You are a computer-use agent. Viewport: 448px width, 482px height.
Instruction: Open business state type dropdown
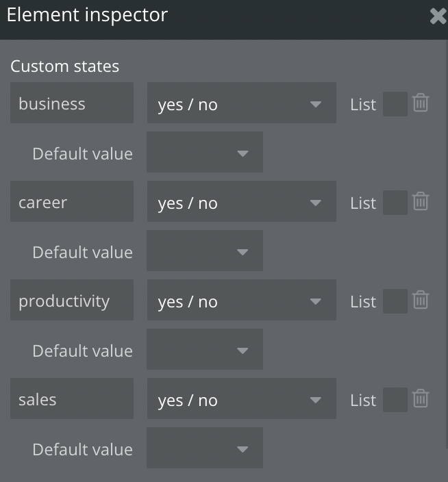(x=241, y=103)
